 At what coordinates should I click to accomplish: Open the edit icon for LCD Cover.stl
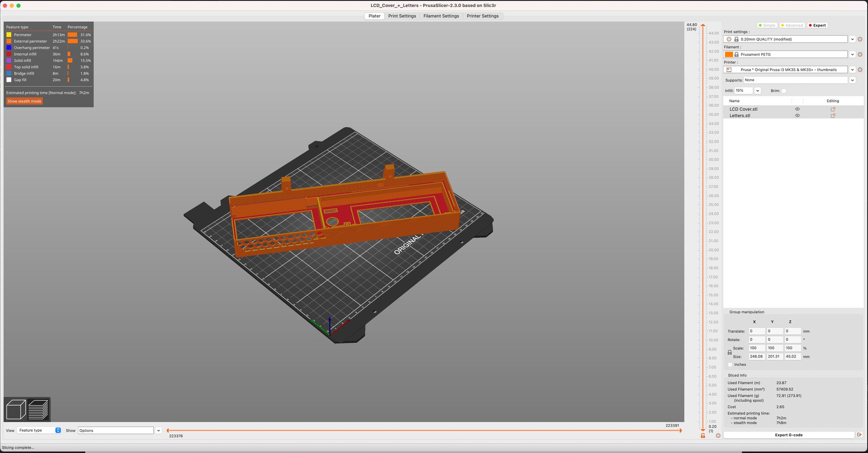(833, 109)
